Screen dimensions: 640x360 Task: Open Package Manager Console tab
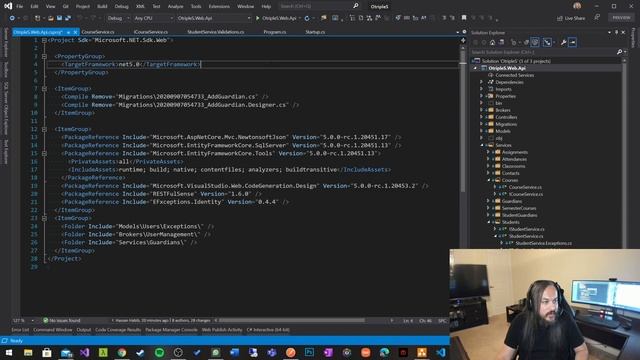click(x=171, y=330)
